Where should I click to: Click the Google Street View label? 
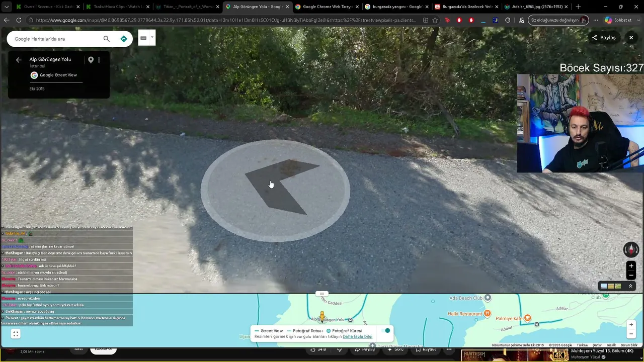tap(58, 75)
